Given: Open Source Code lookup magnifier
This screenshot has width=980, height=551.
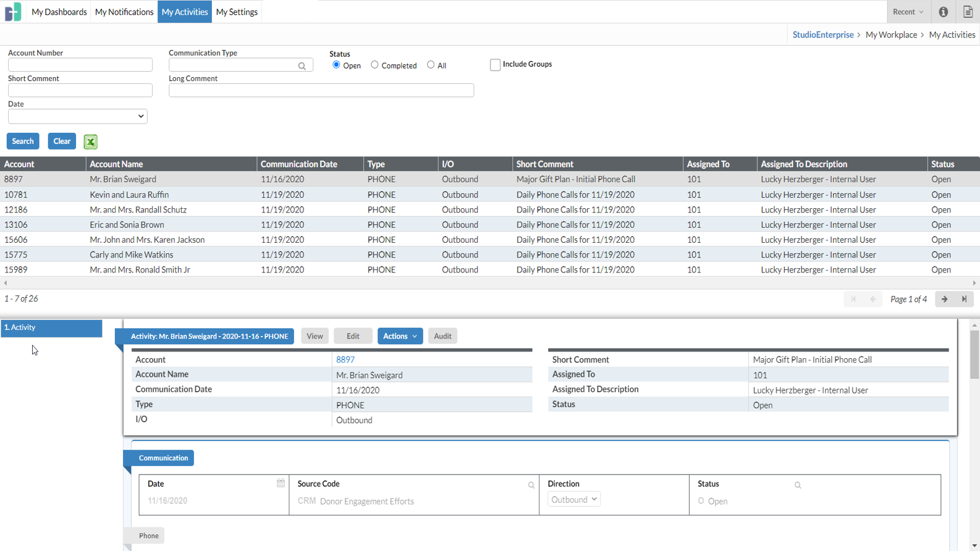Looking at the screenshot, I should tap(531, 486).
